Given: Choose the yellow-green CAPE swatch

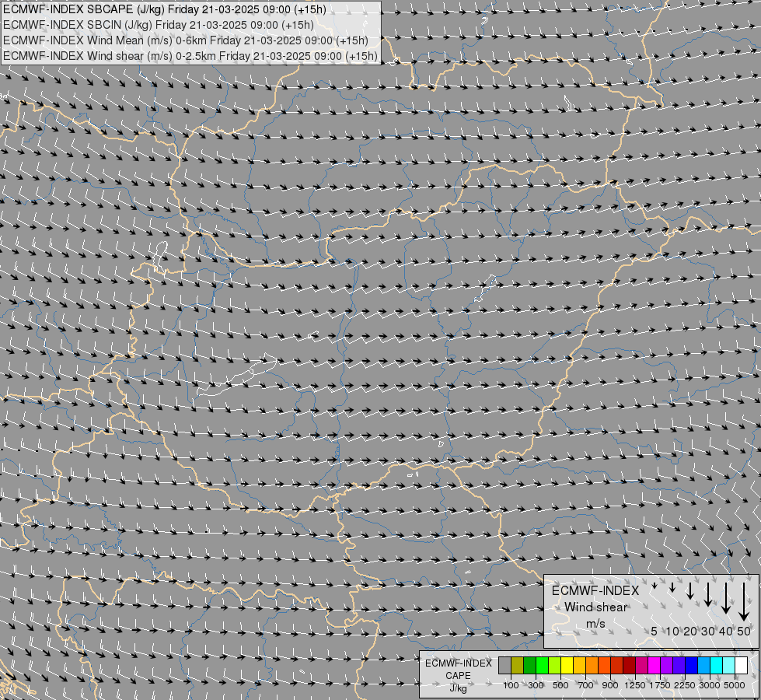Looking at the screenshot, I should 555,666.
